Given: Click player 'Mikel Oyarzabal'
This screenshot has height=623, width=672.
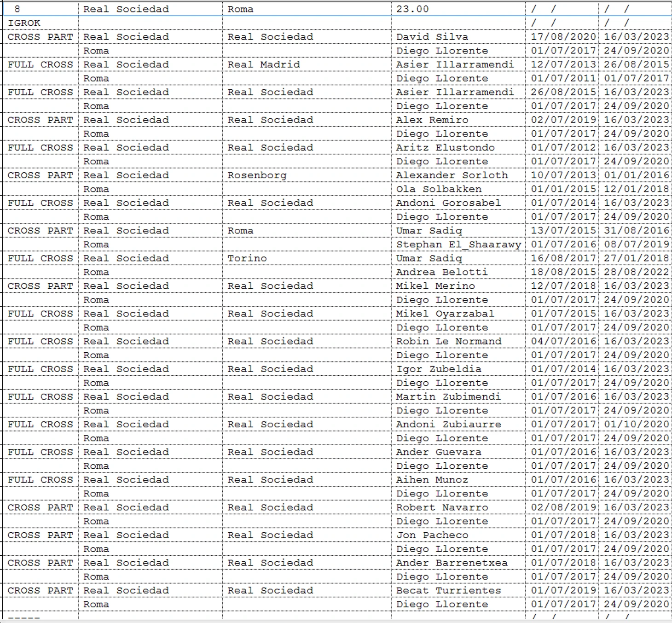Looking at the screenshot, I should 445,313.
